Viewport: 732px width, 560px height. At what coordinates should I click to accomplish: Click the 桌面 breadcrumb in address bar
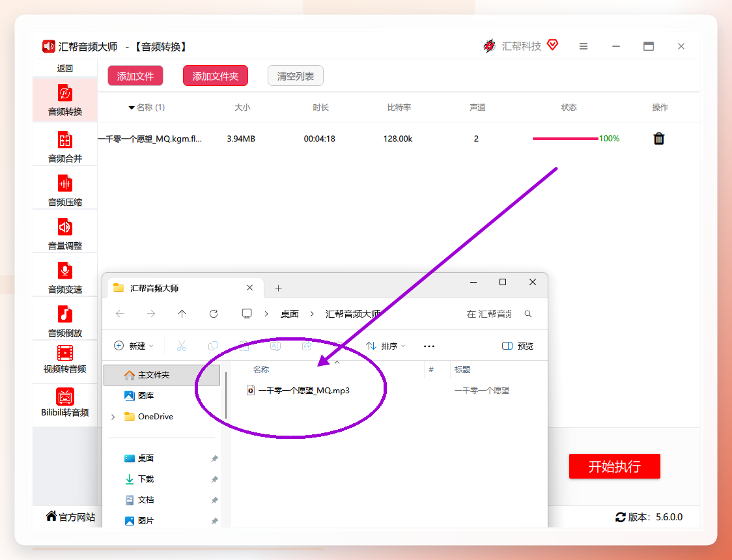coord(289,314)
